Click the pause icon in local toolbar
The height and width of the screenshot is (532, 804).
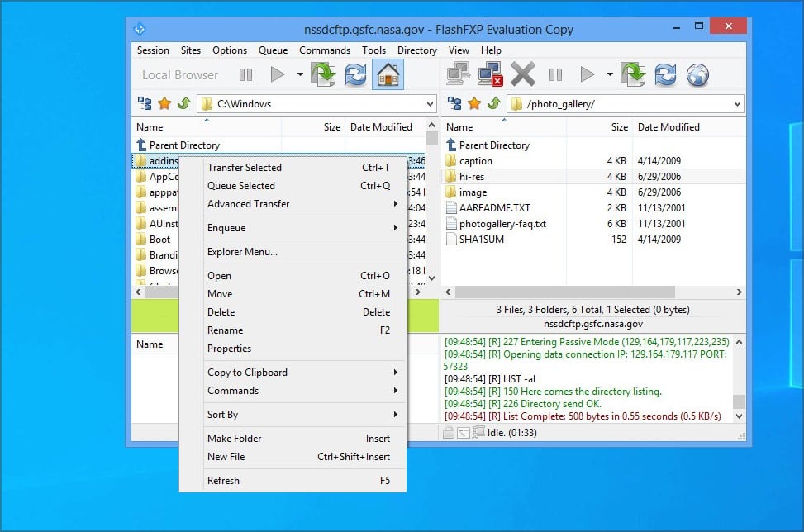click(245, 75)
